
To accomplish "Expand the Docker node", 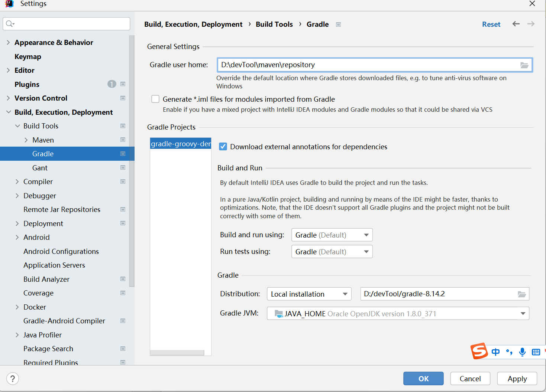I will coord(17,307).
